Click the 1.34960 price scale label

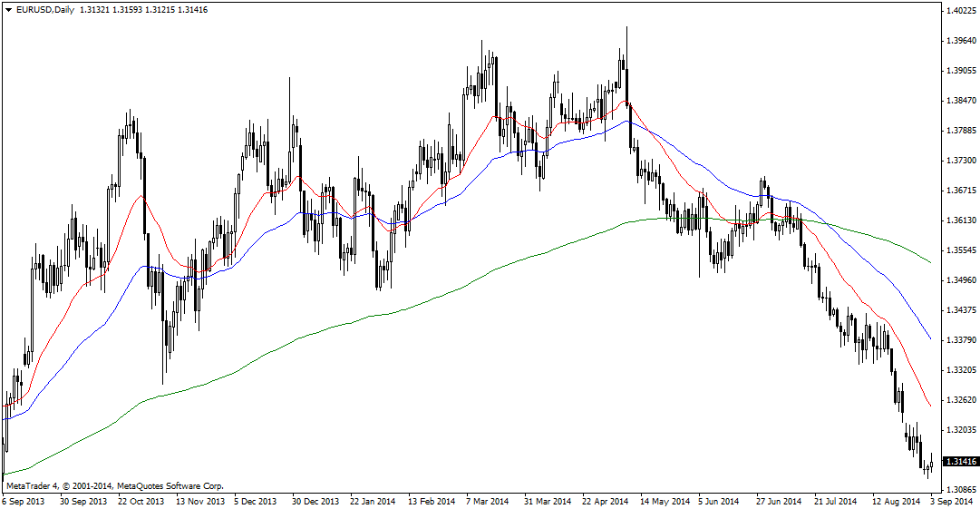click(x=961, y=280)
